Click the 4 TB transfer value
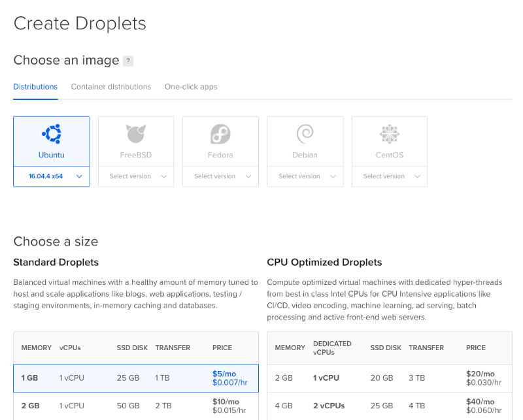This screenshot has height=420, width=523. [417, 406]
